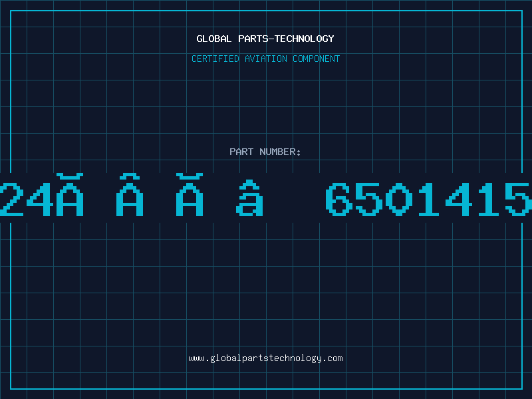Click the PART NUMBER: label
Viewport: 532px width, 399px height.
coord(265,152)
